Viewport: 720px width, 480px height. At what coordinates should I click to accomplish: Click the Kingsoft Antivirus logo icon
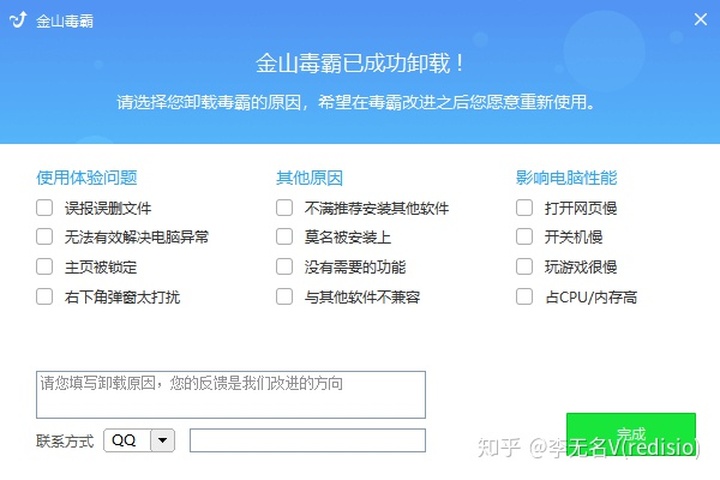(18, 20)
